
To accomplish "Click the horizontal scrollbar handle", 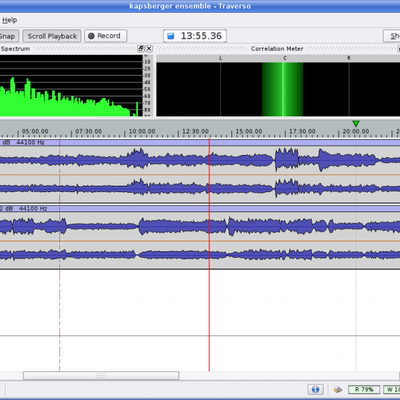I will click(101, 376).
